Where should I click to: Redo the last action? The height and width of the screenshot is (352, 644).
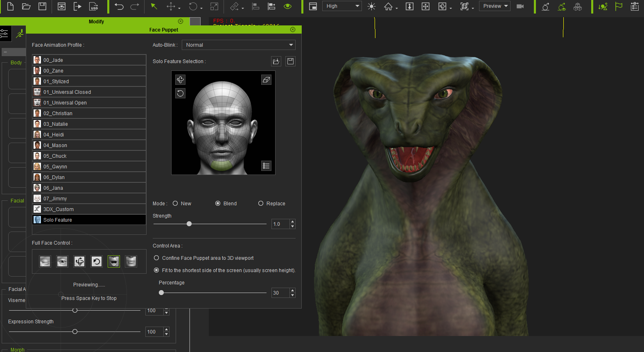pos(135,6)
